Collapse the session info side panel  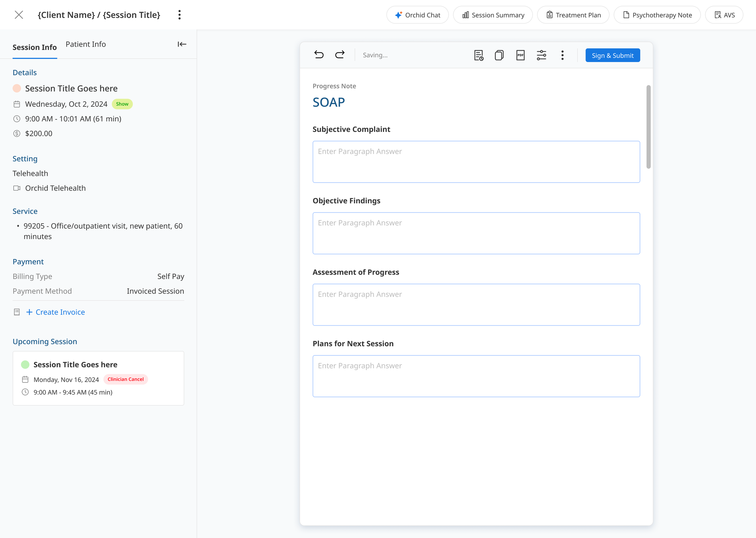tap(182, 44)
